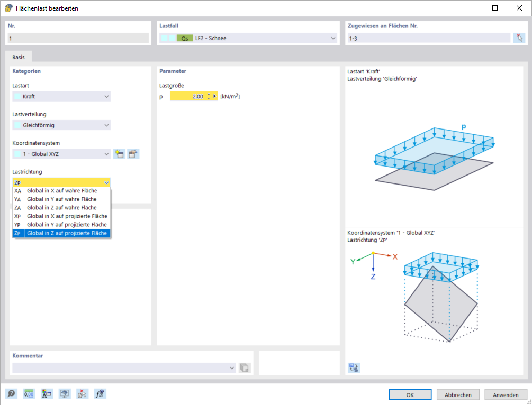
Task: Click the delete display icon in bottom toolbar
Action: coord(82,394)
